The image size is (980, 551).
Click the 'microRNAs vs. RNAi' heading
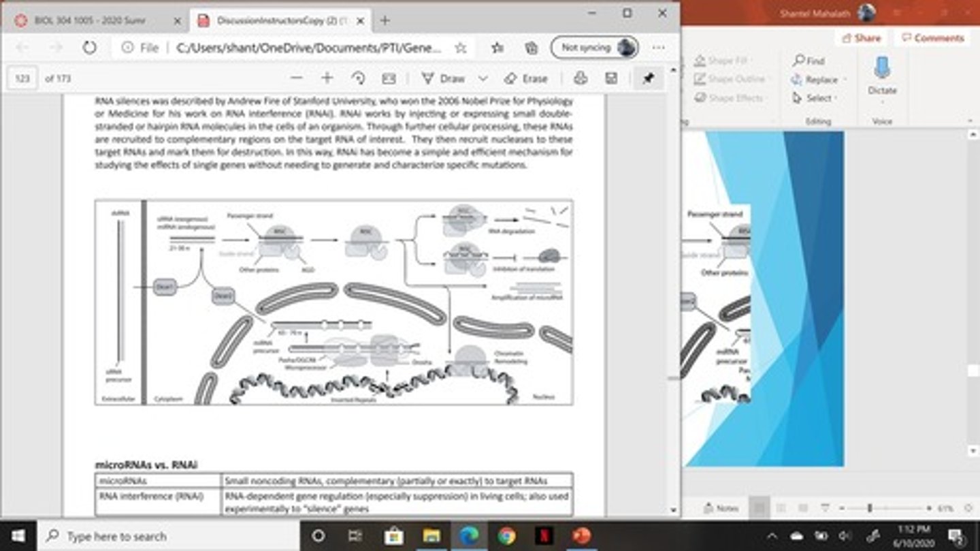[x=146, y=465]
